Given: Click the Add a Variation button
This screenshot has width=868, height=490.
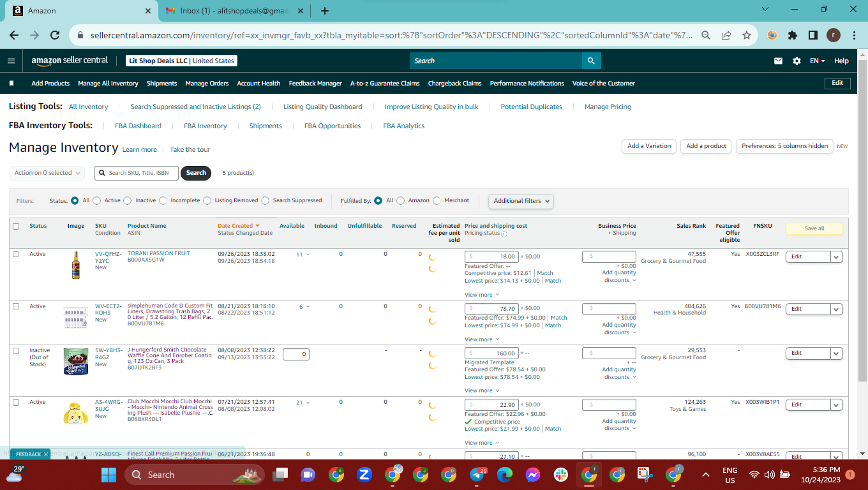Looking at the screenshot, I should (x=649, y=146).
